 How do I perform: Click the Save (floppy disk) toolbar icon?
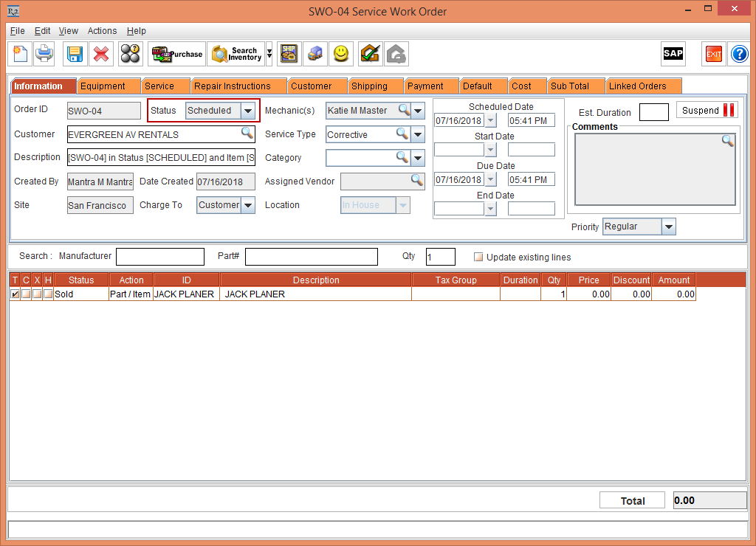pos(74,53)
